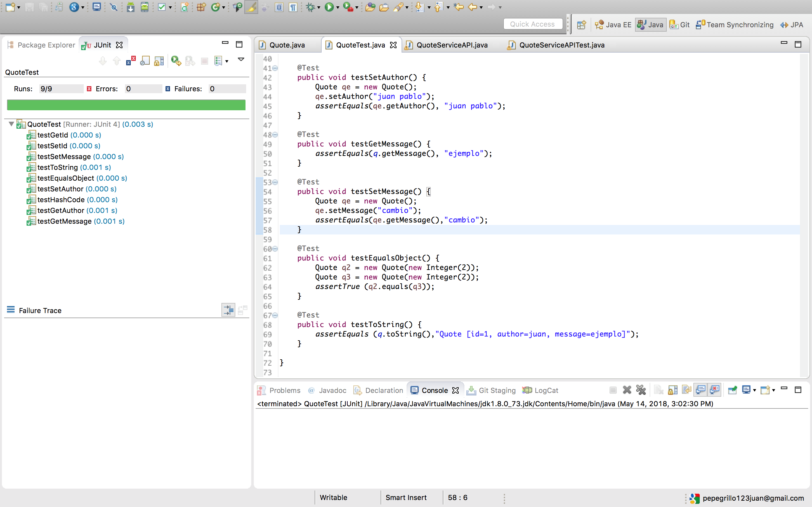Toggle Console Word Wrap button
The width and height of the screenshot is (812, 507).
[x=686, y=390]
